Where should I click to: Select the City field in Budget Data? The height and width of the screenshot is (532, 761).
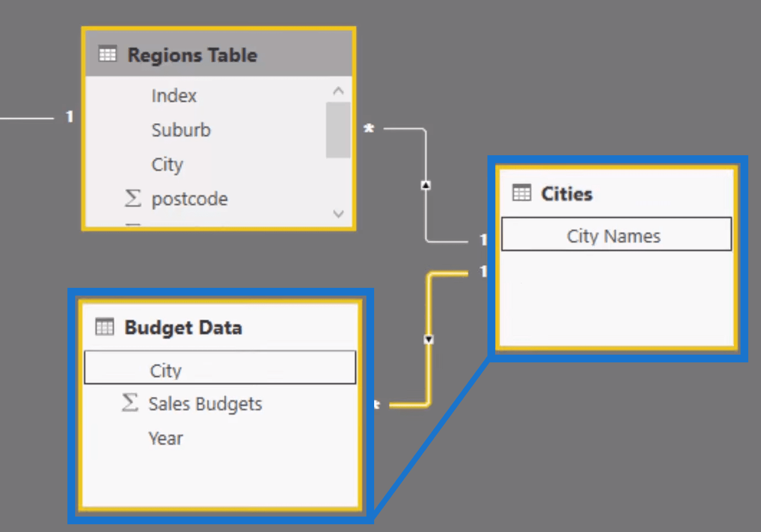[x=220, y=367]
